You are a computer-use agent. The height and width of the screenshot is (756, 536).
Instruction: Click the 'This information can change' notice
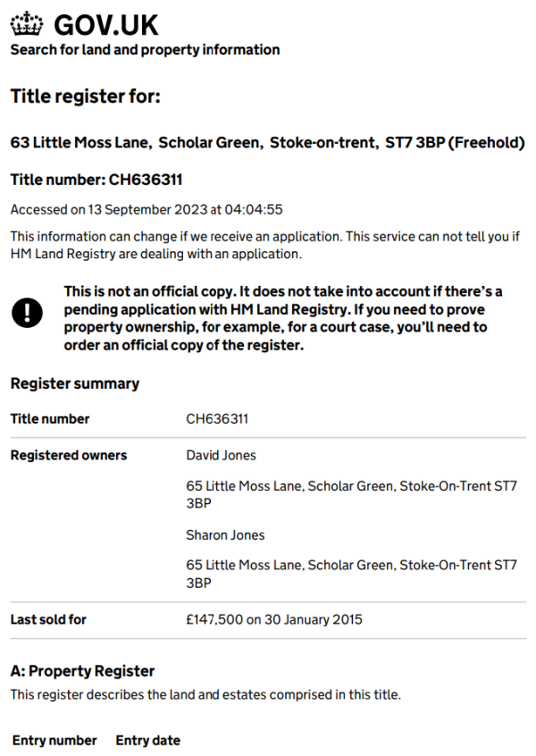coord(265,245)
